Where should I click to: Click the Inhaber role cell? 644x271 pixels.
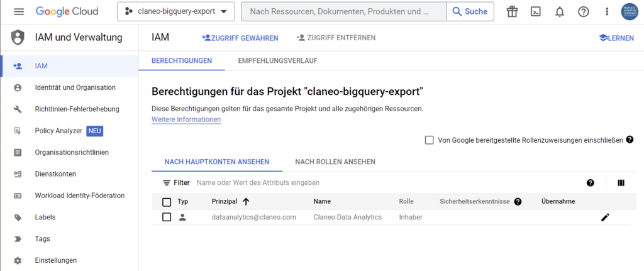point(411,217)
